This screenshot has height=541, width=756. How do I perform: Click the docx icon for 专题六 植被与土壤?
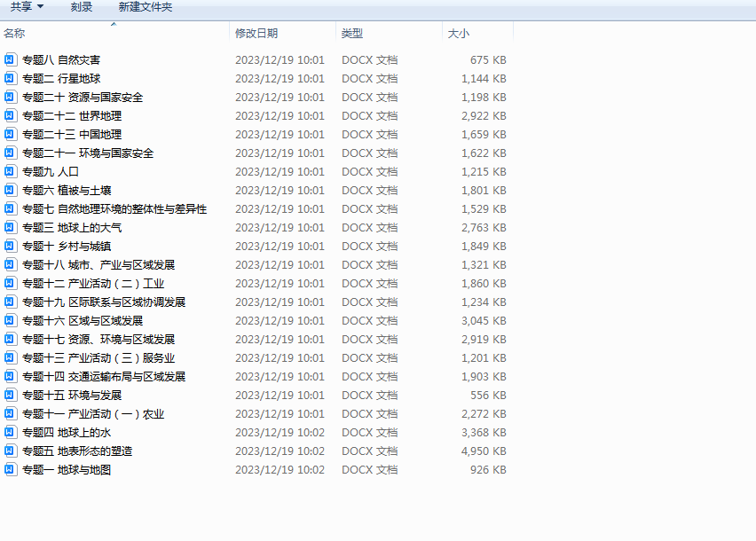pyautogui.click(x=10, y=191)
